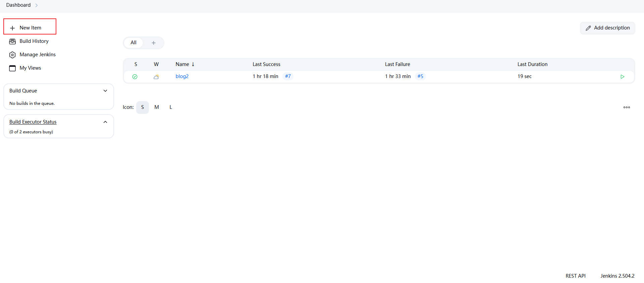Click the three-dot more options icon
644x283 pixels.
pos(627,108)
